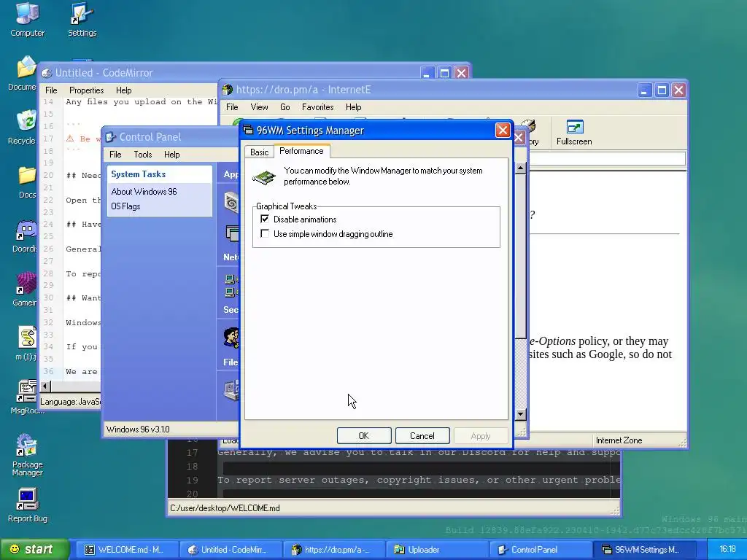Screen dimensions: 747x560
Task: Click line number 30 in CodeMirror gutter
Action: pyautogui.click(x=48, y=297)
